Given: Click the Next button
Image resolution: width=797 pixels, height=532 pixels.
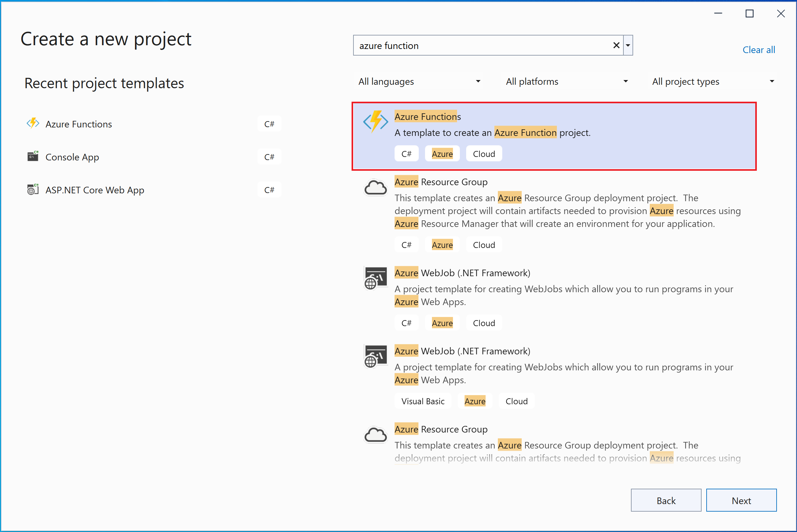Looking at the screenshot, I should (x=741, y=500).
